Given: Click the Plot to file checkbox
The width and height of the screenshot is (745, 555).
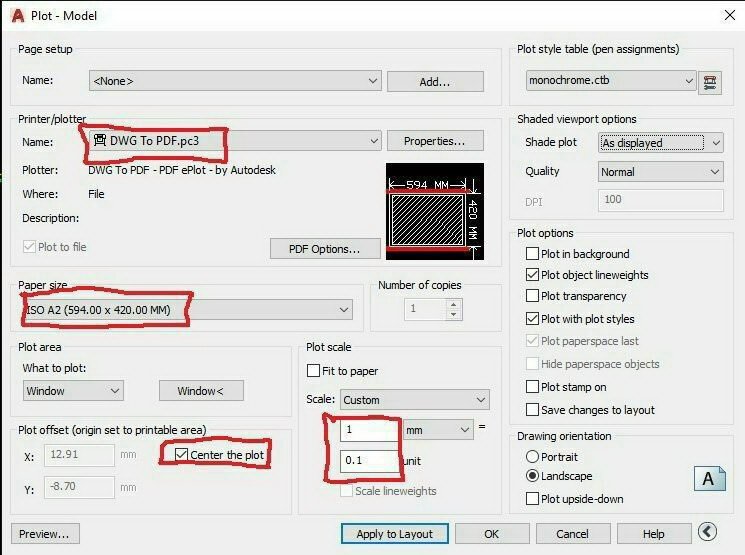Looking at the screenshot, I should [x=29, y=247].
